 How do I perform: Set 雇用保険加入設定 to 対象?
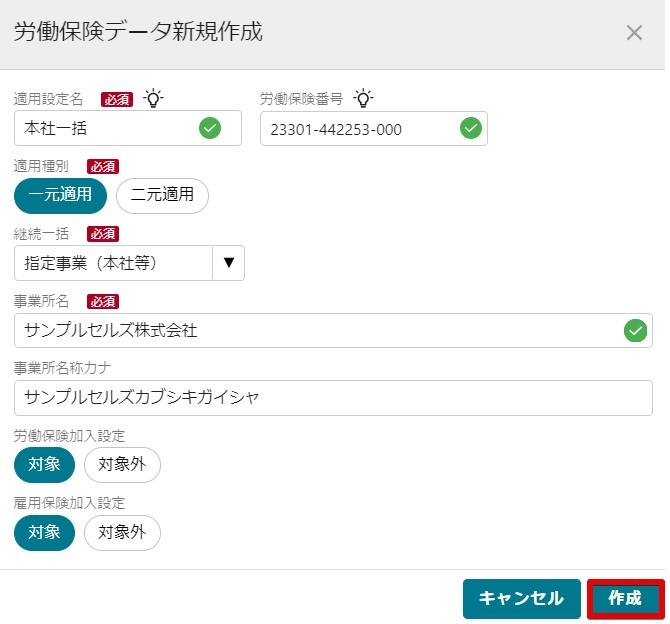[x=44, y=533]
